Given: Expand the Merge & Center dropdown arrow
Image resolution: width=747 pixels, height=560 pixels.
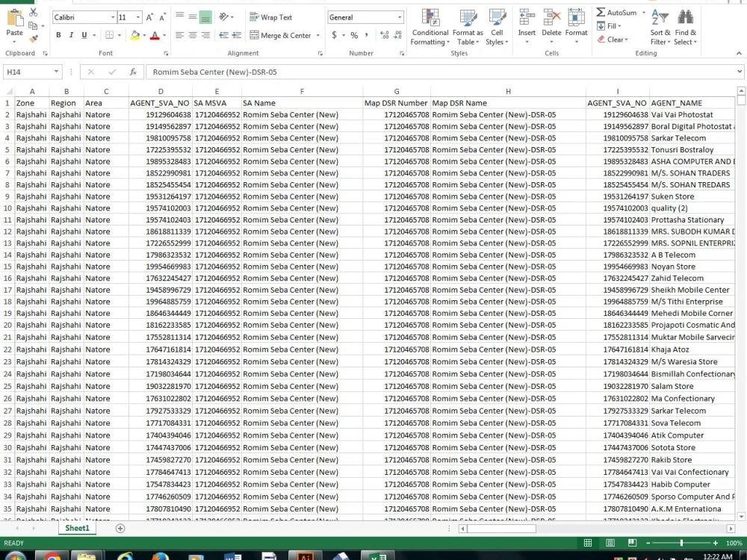Looking at the screenshot, I should pos(317,35).
